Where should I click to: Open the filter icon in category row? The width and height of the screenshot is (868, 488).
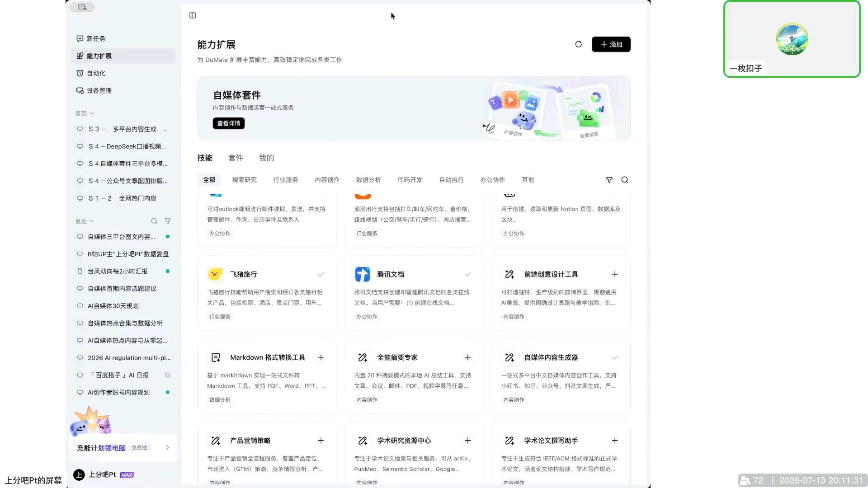[609, 180]
